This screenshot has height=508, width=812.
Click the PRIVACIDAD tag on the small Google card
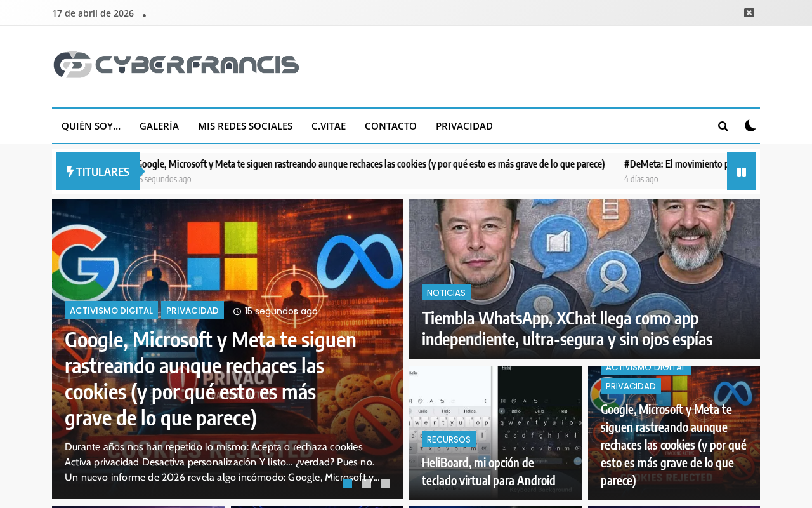pos(631,386)
